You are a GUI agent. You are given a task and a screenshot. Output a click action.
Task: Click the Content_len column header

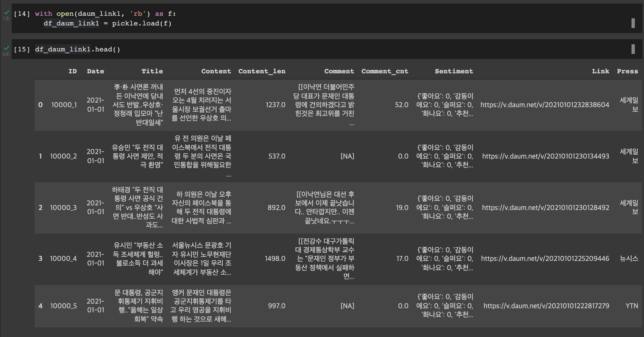pos(262,71)
